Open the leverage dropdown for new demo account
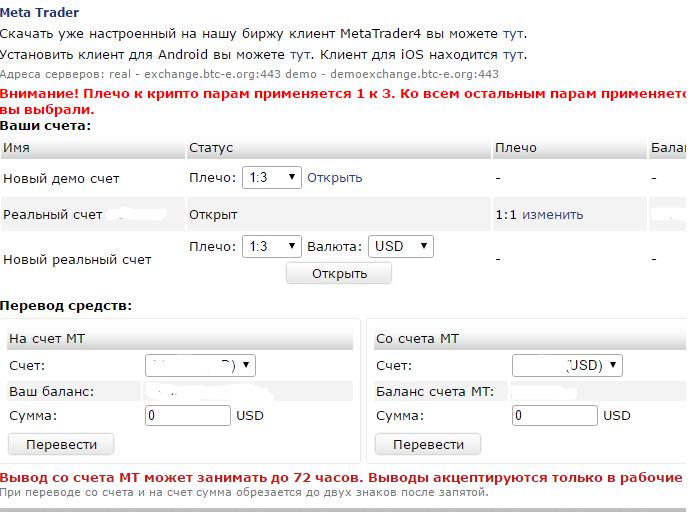This screenshot has height=512, width=690. coord(272,177)
